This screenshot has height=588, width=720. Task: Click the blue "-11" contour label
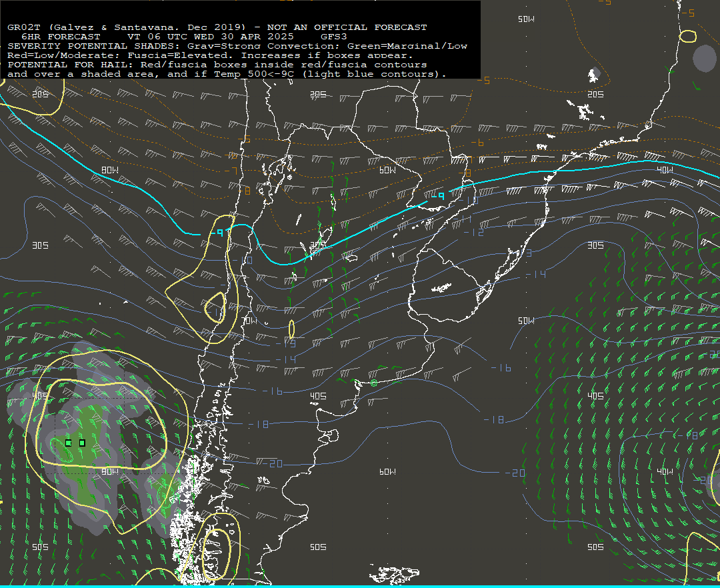(463, 219)
